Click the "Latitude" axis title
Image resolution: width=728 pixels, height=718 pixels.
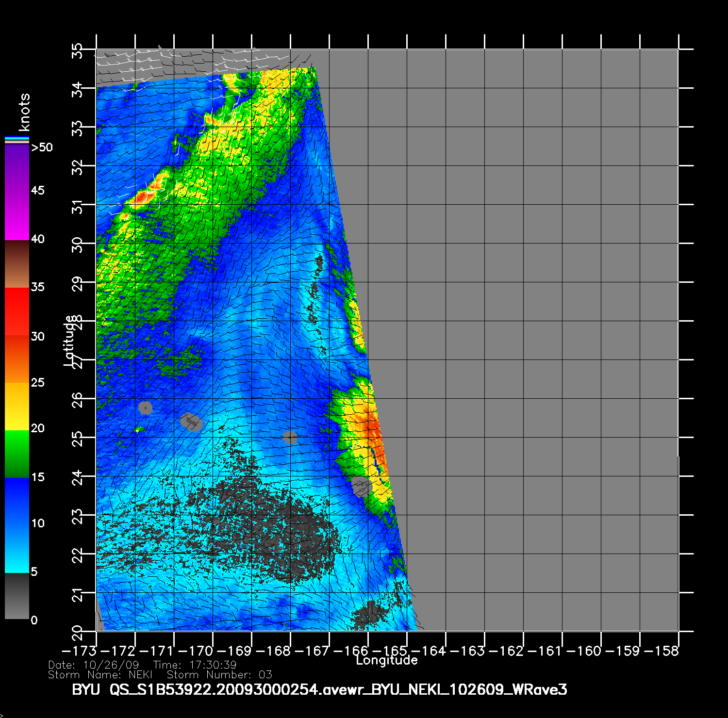tap(69, 340)
